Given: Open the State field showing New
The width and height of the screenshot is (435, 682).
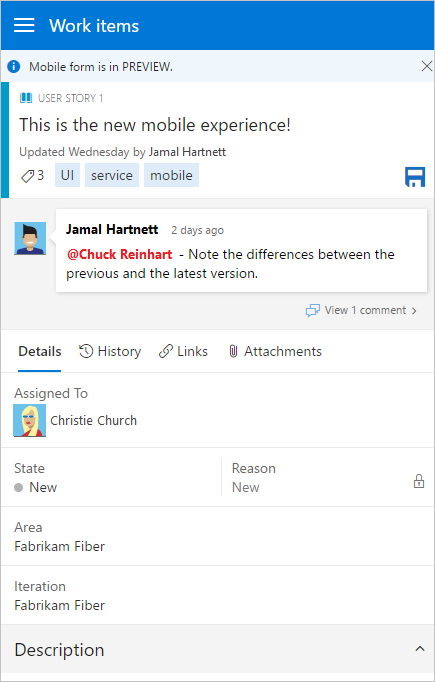Looking at the screenshot, I should pos(111,478).
